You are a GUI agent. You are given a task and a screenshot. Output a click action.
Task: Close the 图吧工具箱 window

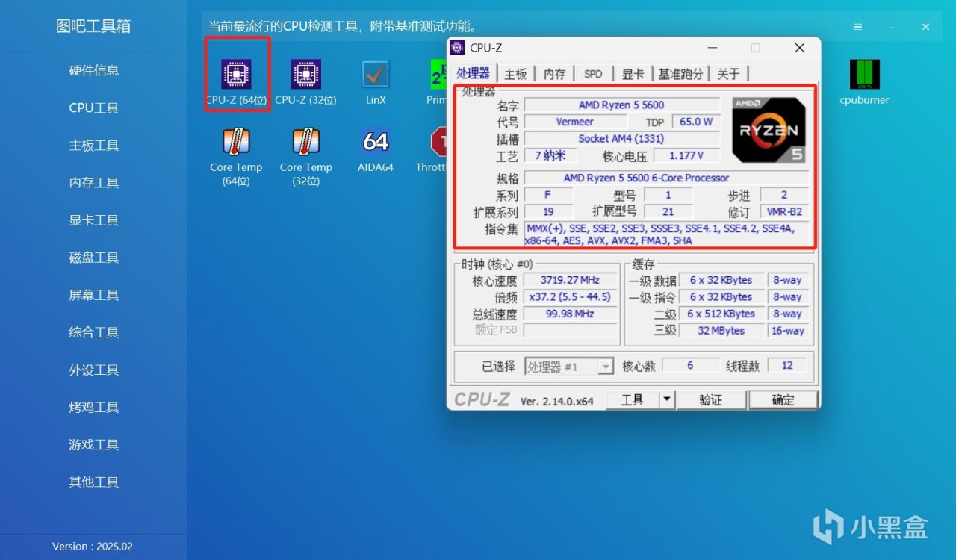[925, 27]
